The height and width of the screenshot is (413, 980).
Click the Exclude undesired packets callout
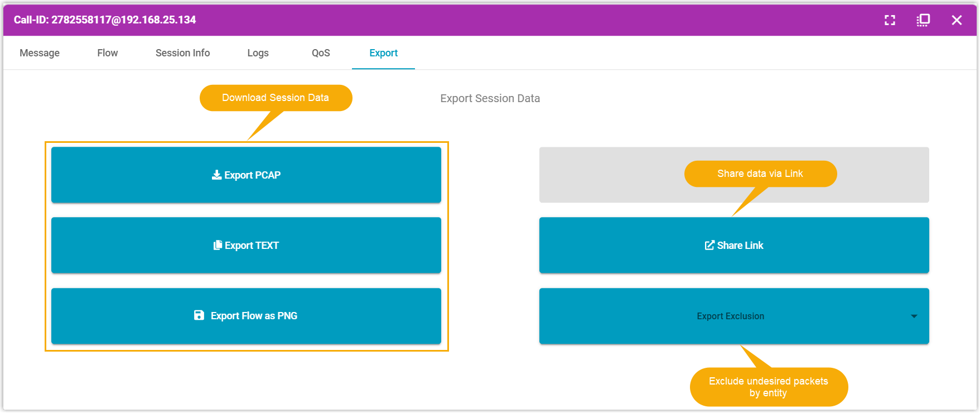(x=768, y=387)
